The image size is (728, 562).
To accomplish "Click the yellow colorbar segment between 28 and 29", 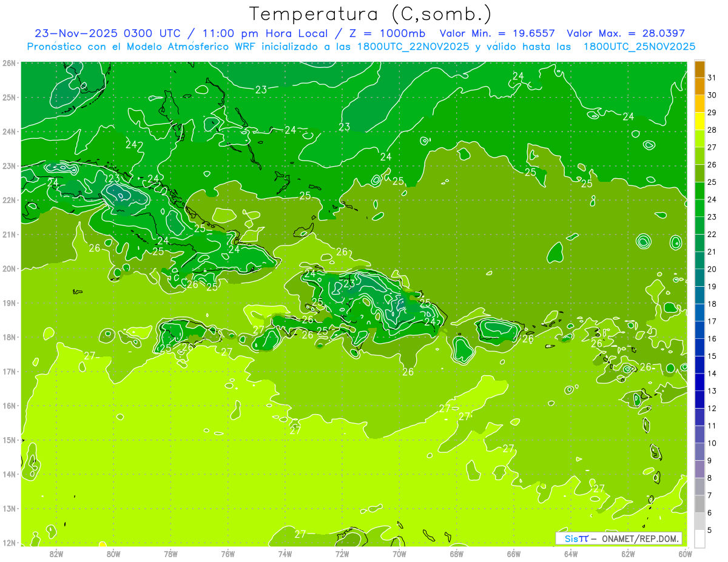I will tap(699, 121).
